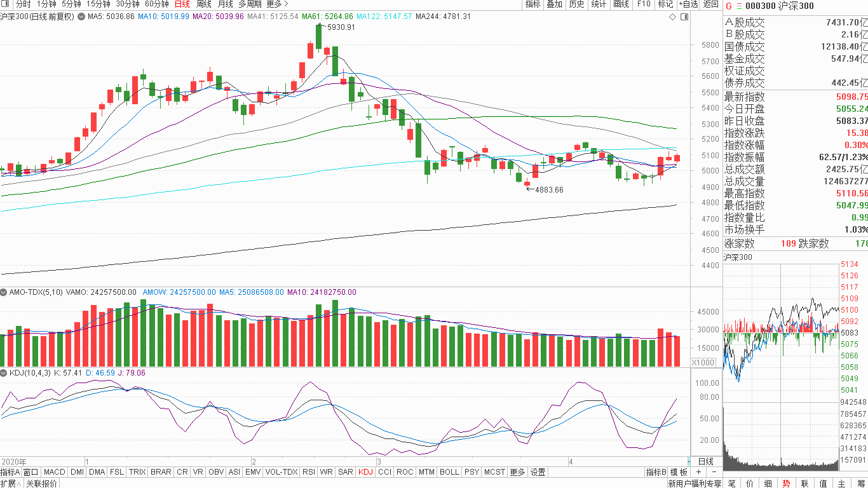This screenshot has width=868, height=488.
Task: Expand the 扩展 panel
Action: pos(11,484)
